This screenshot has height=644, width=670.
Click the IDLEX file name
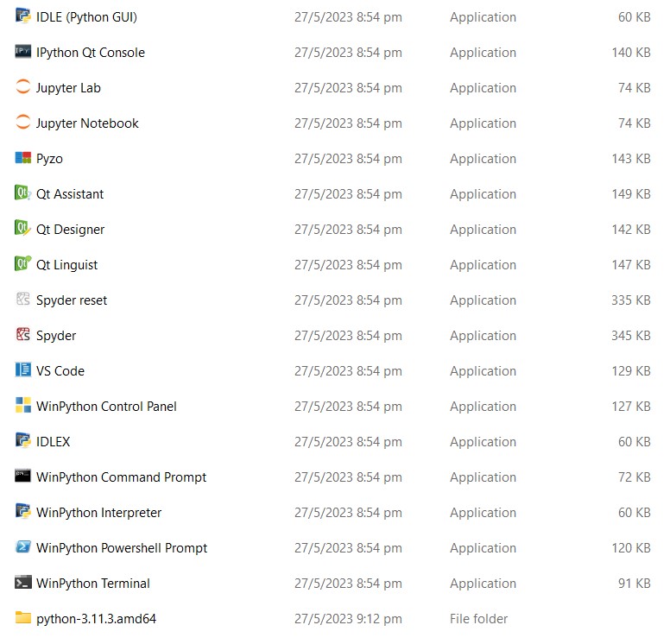53,442
